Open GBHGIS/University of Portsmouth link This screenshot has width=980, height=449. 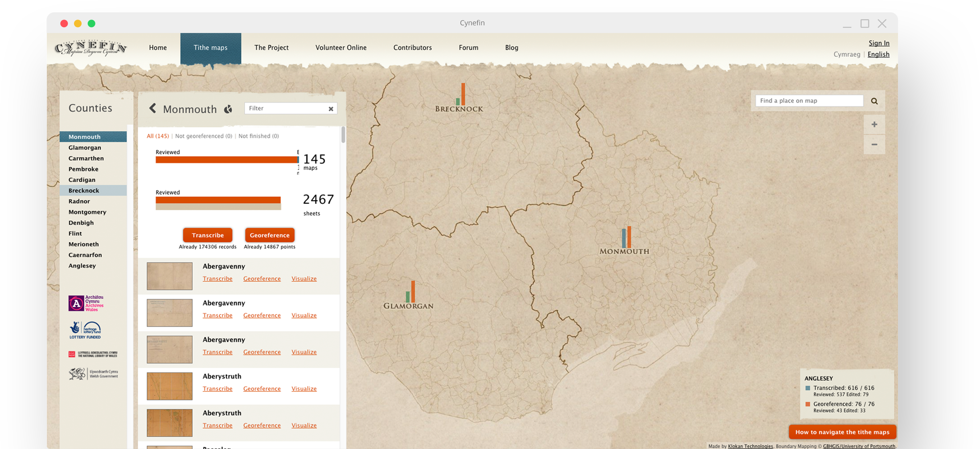[x=859, y=446]
